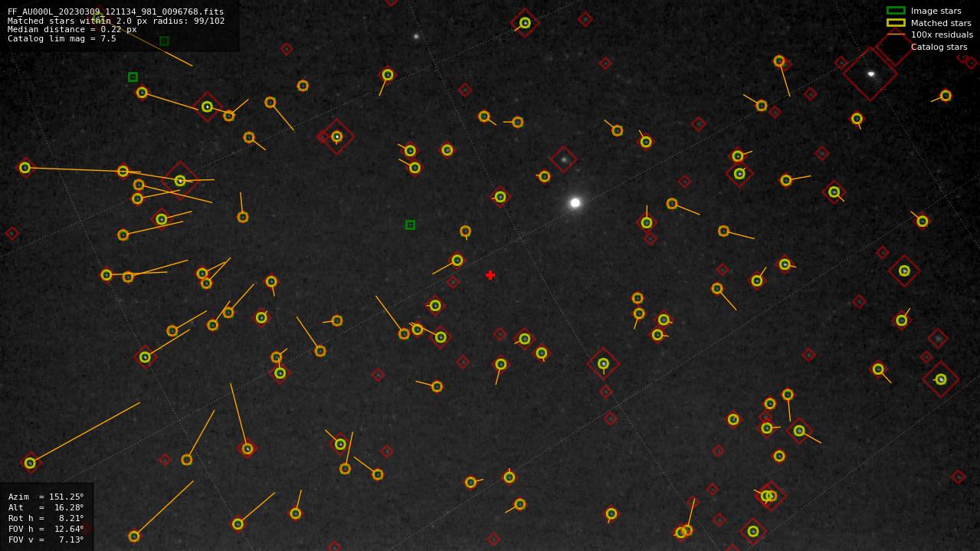Select the 'Image stars' legend label
This screenshot has width=980, height=551.
coord(936,11)
